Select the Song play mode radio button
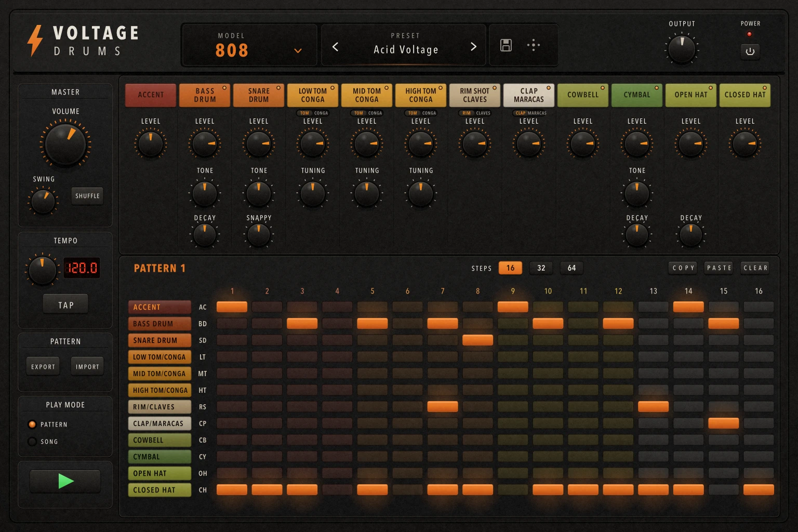798x532 pixels. click(32, 442)
